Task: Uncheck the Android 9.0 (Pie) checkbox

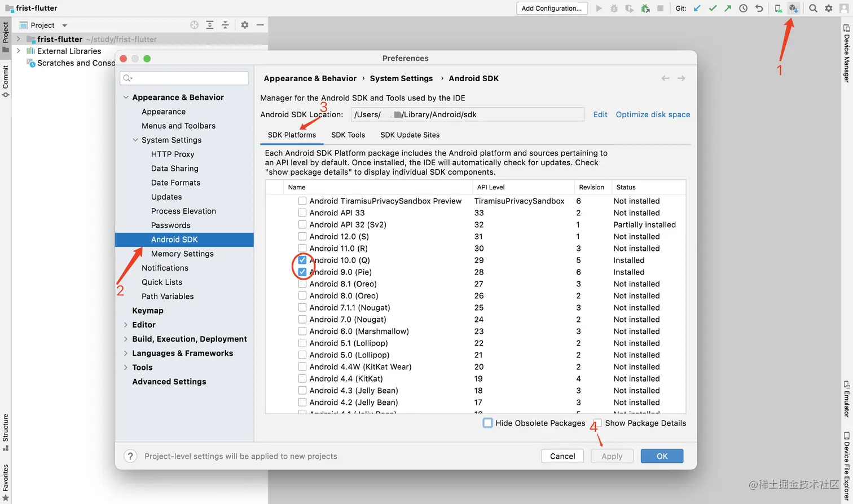Action: 302,272
